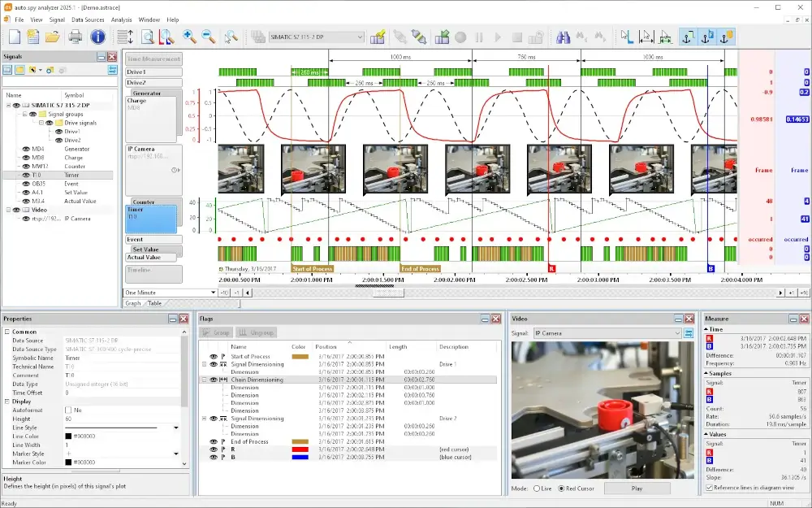Click the sync arrows icon in Signals panel
The height and width of the screenshot is (508, 812).
112,69
